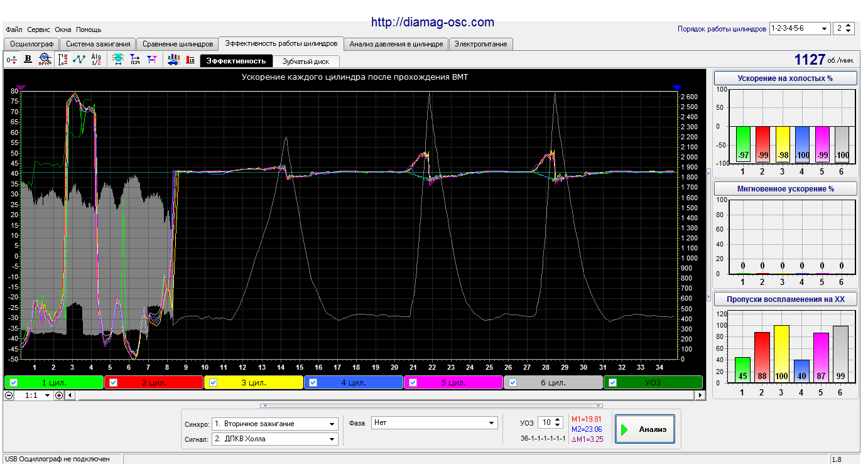Increase the stepper next to firing order
The height and width of the screenshot is (467, 868).
click(x=849, y=26)
